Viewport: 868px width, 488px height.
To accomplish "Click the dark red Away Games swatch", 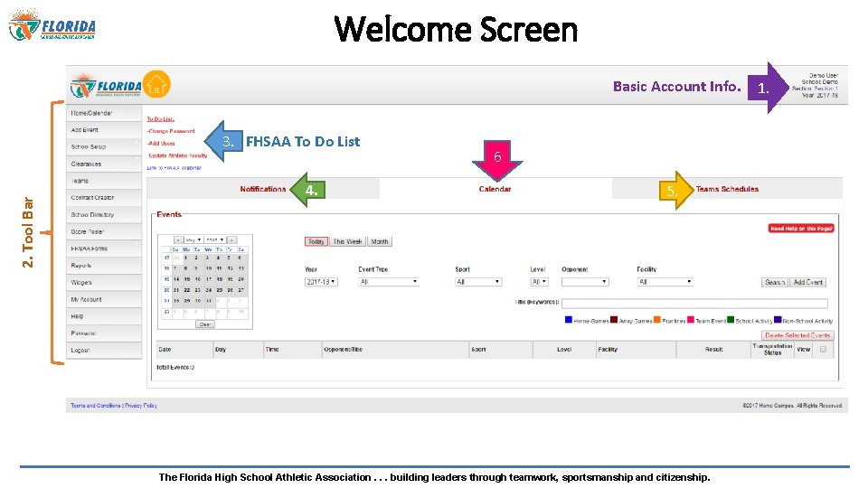I will coord(614,320).
